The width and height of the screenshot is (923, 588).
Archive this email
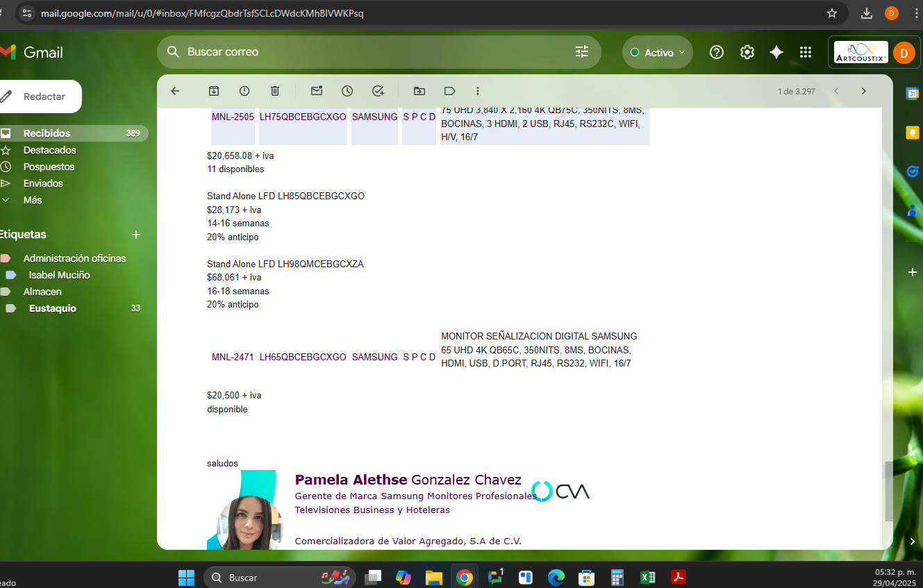pyautogui.click(x=214, y=91)
